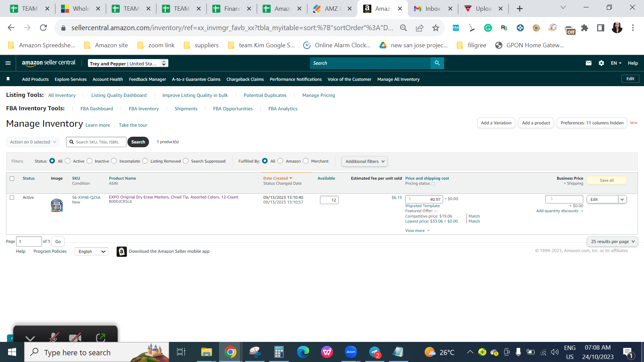Open the Chrome profile avatar
The width and height of the screenshot is (644, 362).
[x=617, y=28]
